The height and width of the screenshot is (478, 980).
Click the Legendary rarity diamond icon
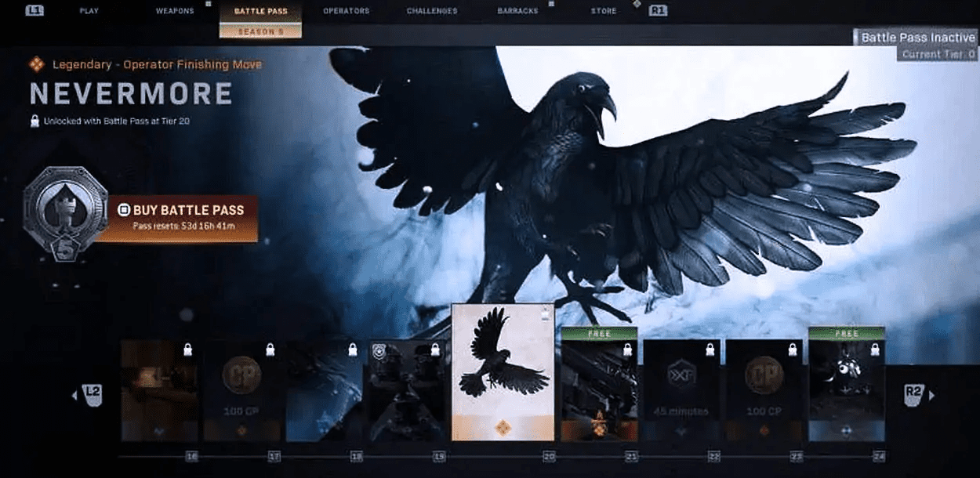pos(36,64)
